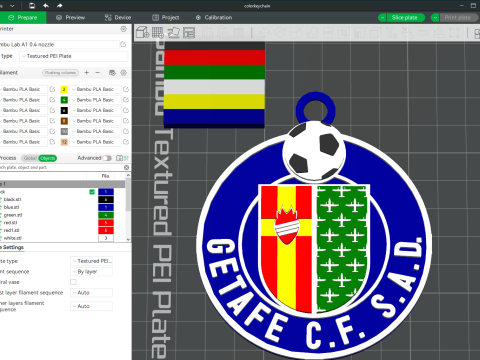This screenshot has height=360, width=480.
Task: Select red.stl in the object list
Action: coord(10,223)
